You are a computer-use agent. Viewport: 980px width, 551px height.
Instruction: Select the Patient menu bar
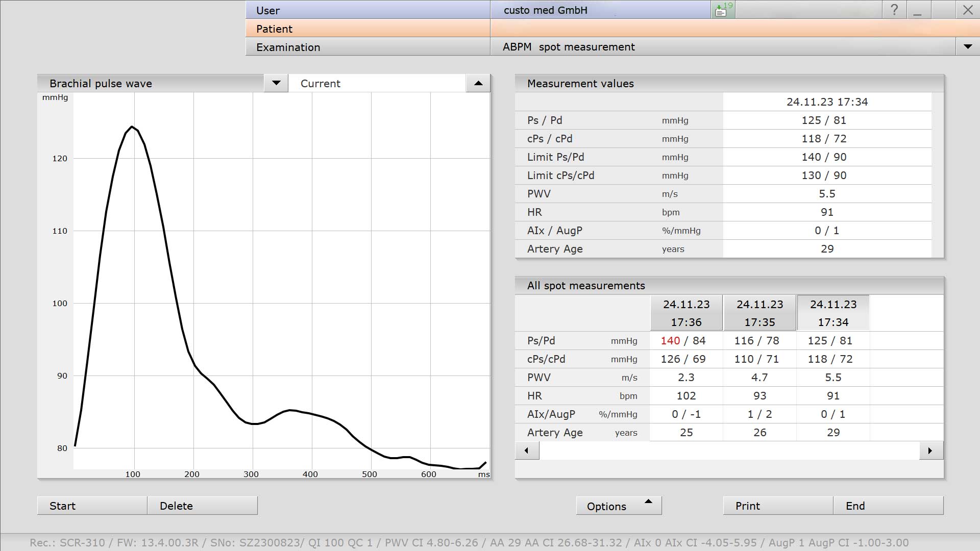(x=367, y=29)
